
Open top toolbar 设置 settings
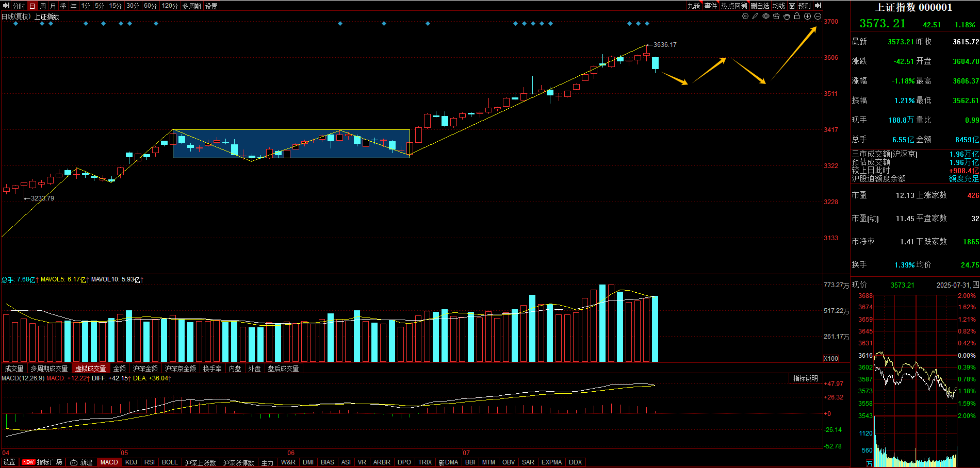pyautogui.click(x=211, y=6)
